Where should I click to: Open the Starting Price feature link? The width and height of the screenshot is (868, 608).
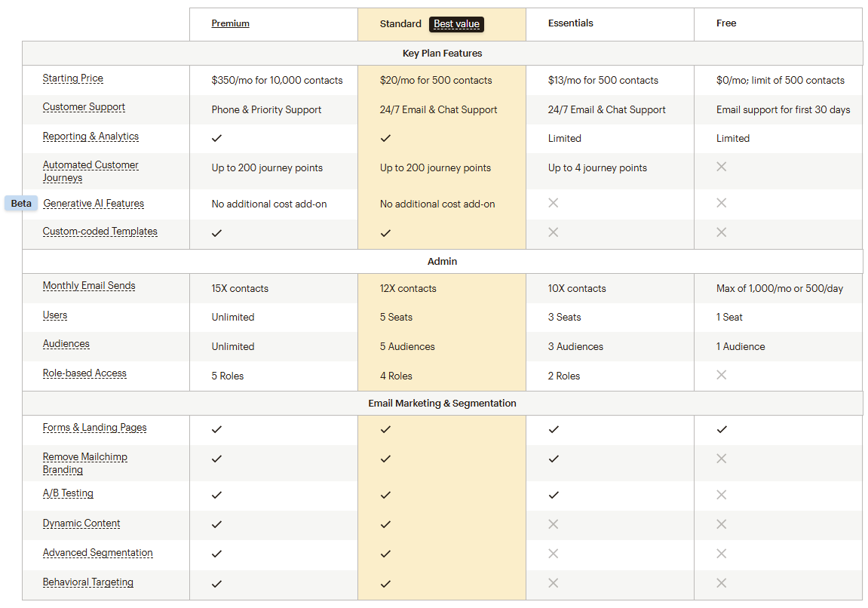[x=73, y=78]
